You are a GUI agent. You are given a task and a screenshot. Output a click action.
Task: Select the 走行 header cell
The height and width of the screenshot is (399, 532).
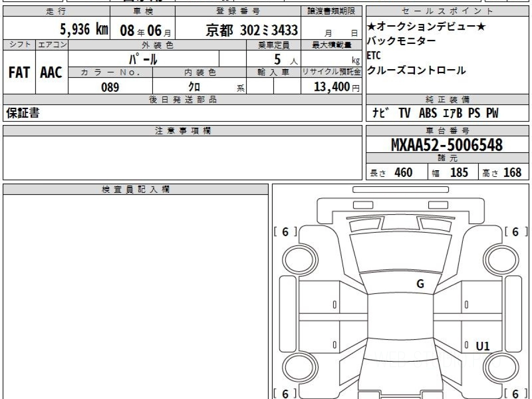pos(56,12)
